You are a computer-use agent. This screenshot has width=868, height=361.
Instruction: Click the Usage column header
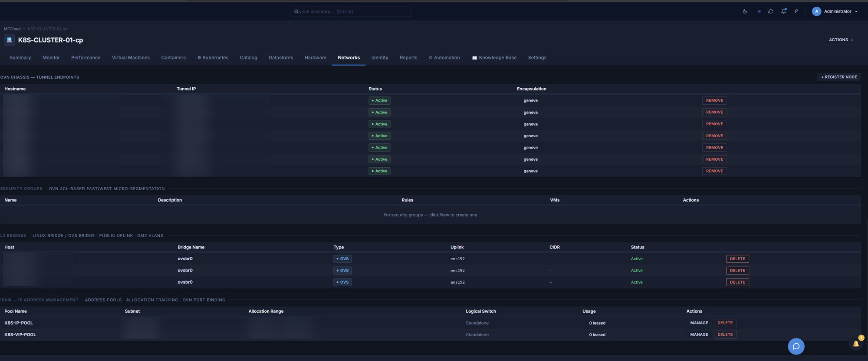[x=589, y=311]
